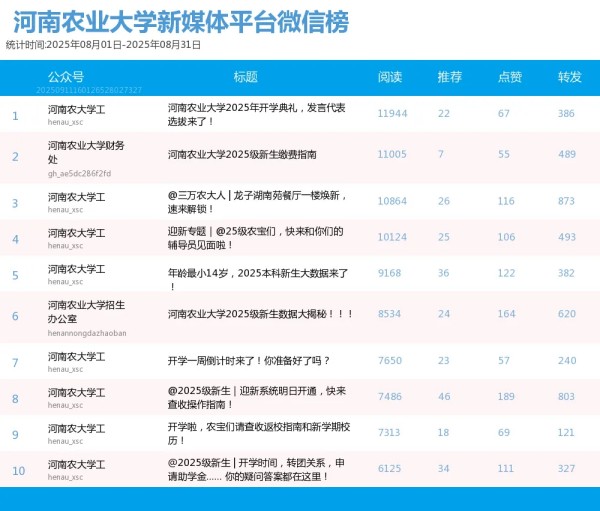Click read count 10124
The width and height of the screenshot is (600, 511).
(392, 237)
